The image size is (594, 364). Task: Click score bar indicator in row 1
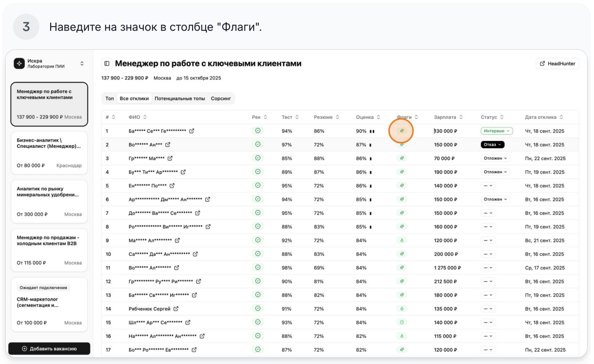point(372,131)
